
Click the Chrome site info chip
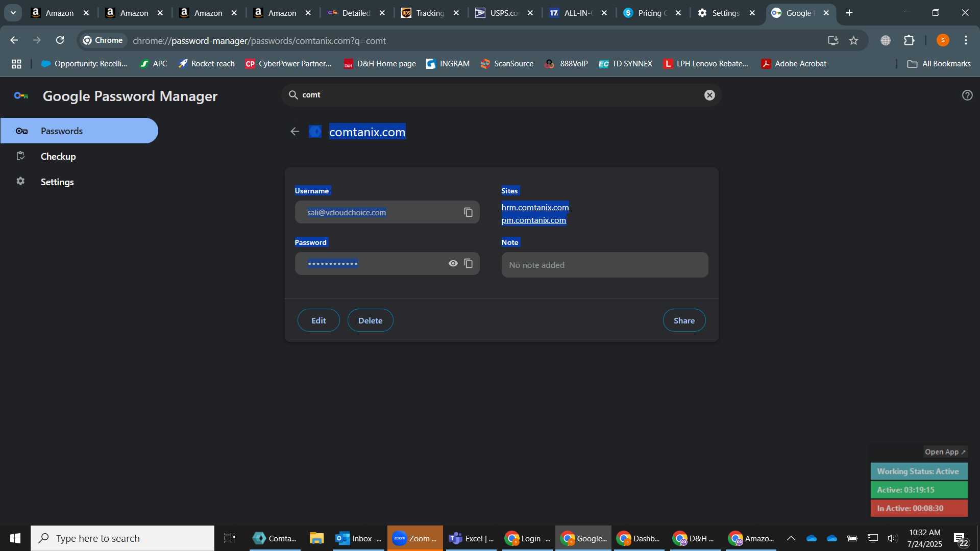[103, 40]
